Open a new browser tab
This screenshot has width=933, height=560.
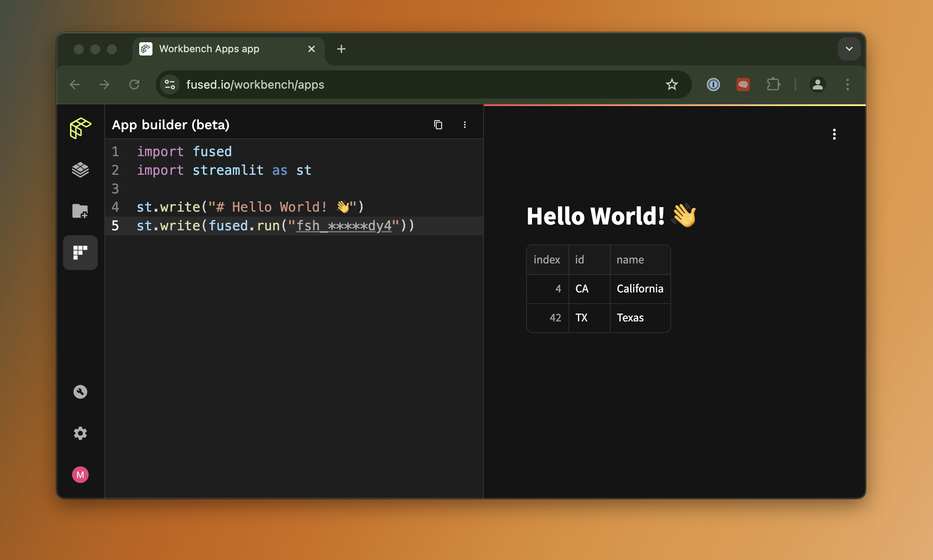(341, 48)
